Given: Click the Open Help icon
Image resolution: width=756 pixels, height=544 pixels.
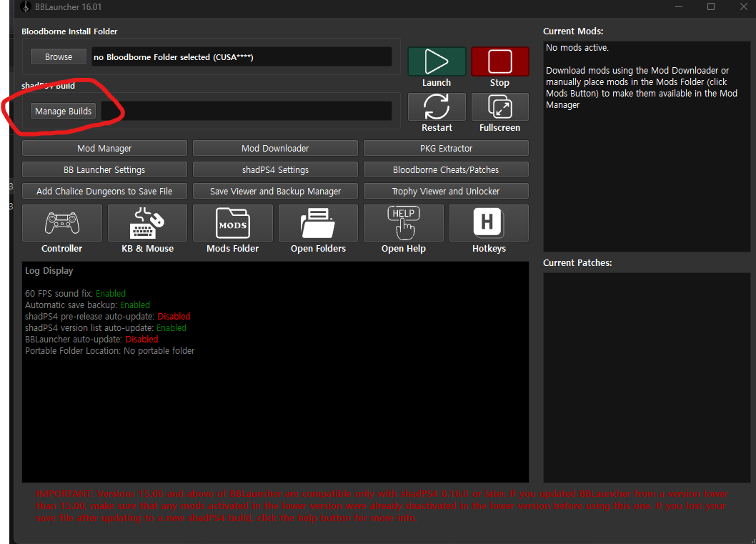Looking at the screenshot, I should point(404,223).
